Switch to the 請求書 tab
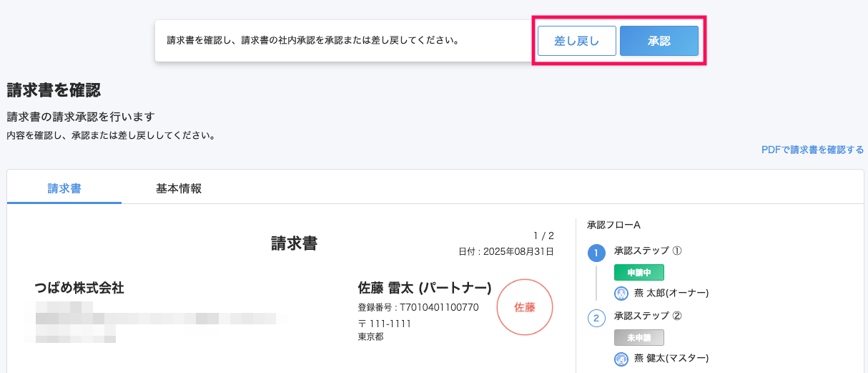The image size is (868, 373). 64,189
